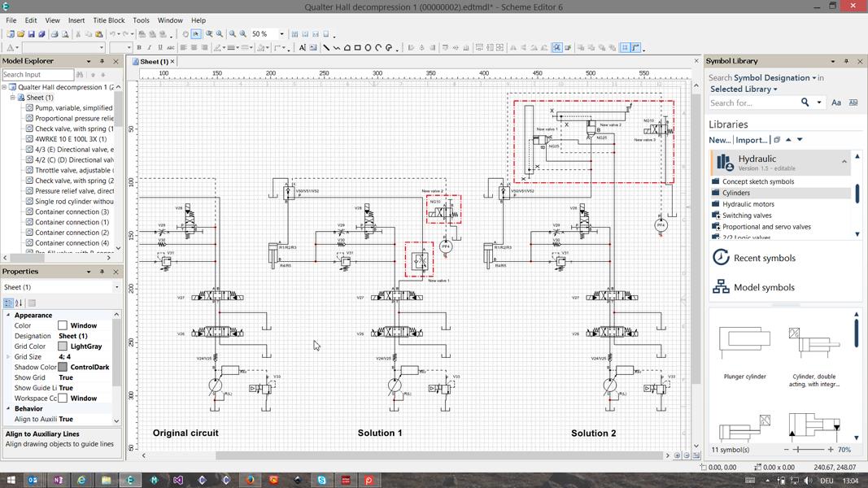The image size is (868, 488).
Task: Click New... to create a library
Action: (x=720, y=140)
